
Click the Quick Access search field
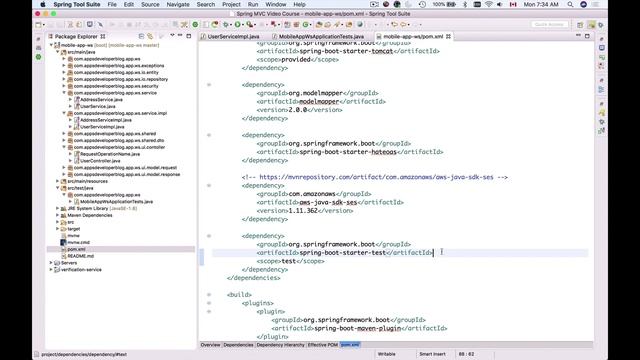(549, 24)
